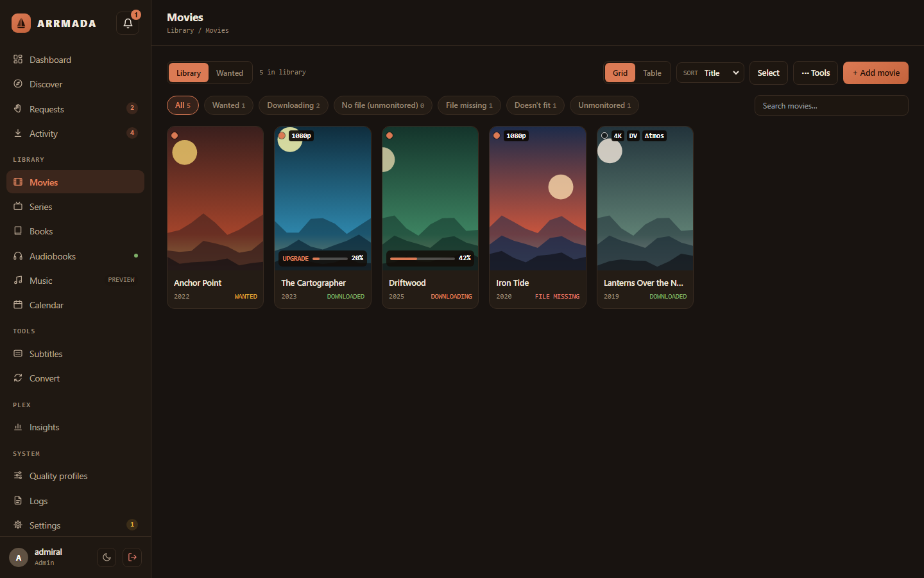The image size is (924, 578).
Task: Open Activity downloads page
Action: click(x=75, y=134)
